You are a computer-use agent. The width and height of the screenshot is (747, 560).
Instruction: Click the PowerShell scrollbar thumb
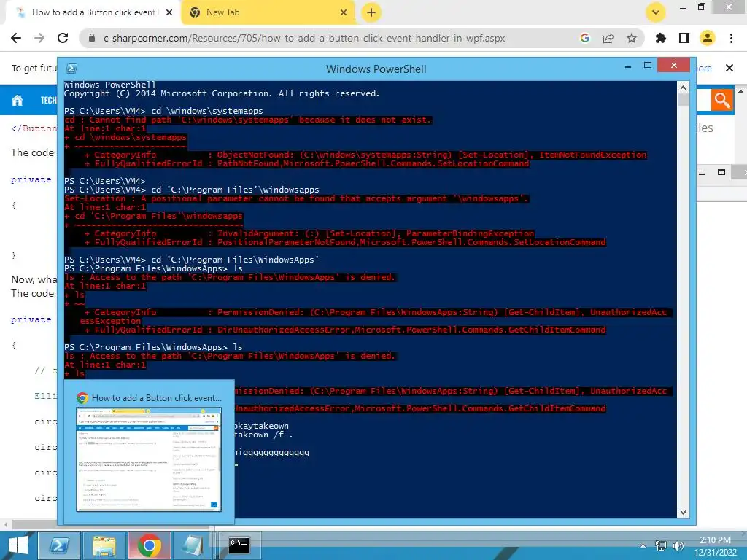(683, 99)
